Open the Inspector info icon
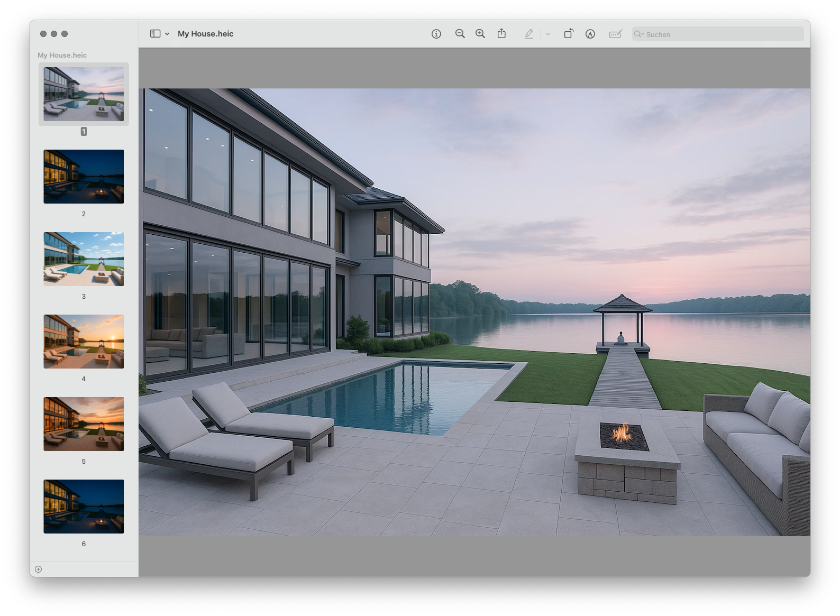The image size is (840, 616). coord(436,34)
